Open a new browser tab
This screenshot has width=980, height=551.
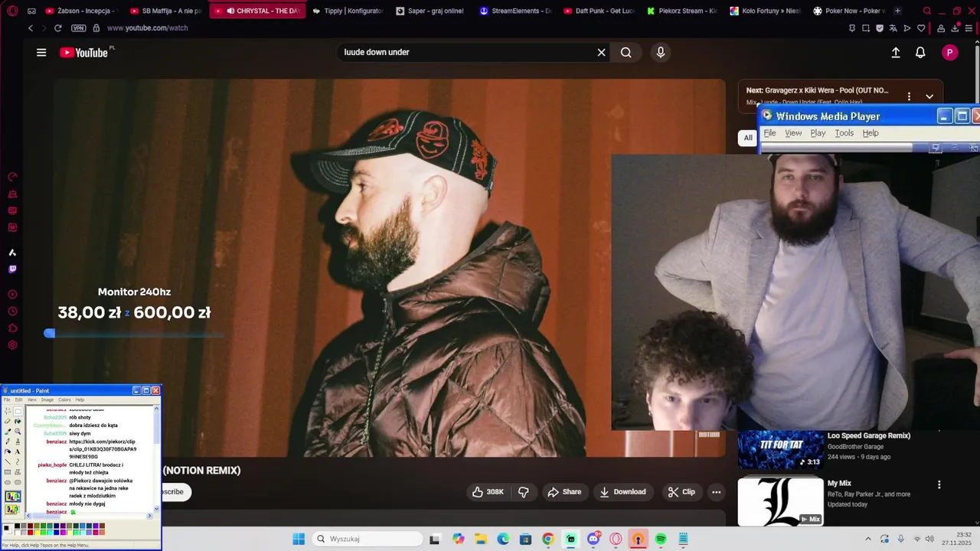point(897,11)
